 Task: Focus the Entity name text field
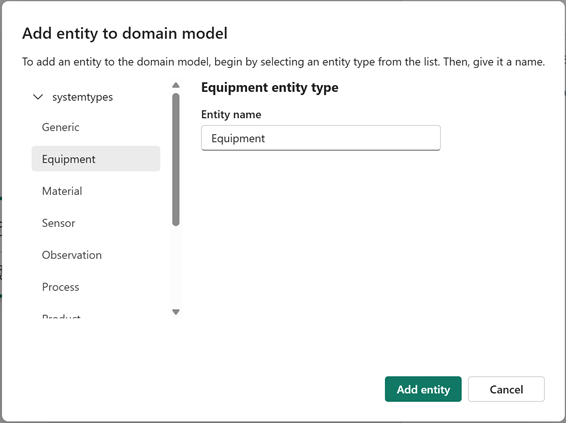pyautogui.click(x=321, y=138)
